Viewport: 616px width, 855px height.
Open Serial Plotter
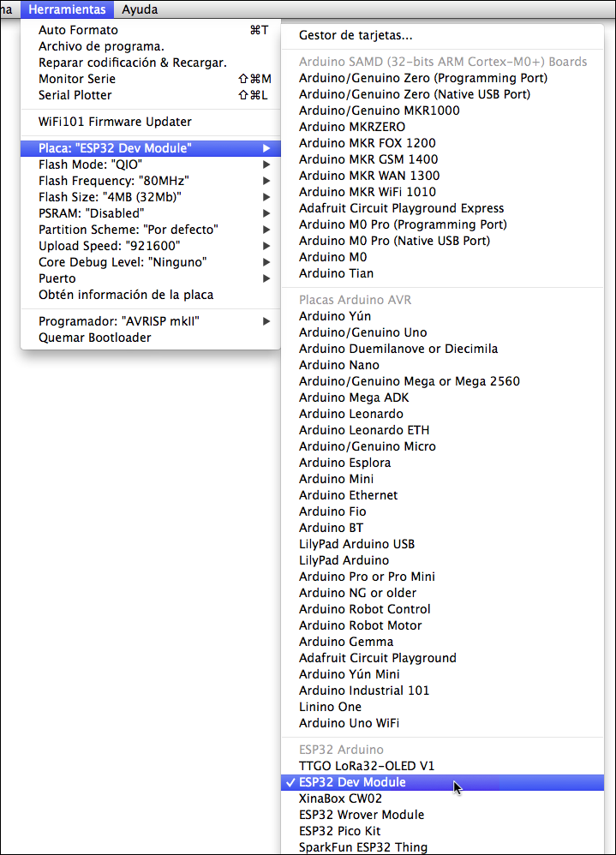click(x=151, y=95)
